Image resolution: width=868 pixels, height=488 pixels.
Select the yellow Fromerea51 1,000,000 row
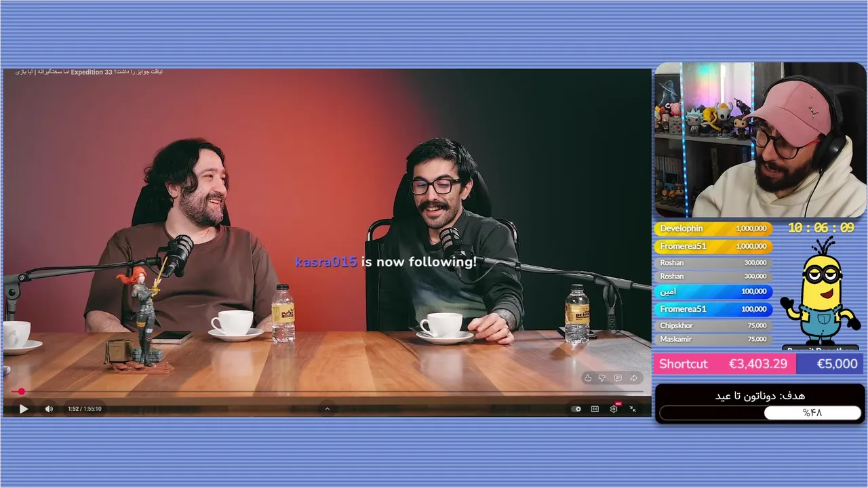click(x=713, y=246)
